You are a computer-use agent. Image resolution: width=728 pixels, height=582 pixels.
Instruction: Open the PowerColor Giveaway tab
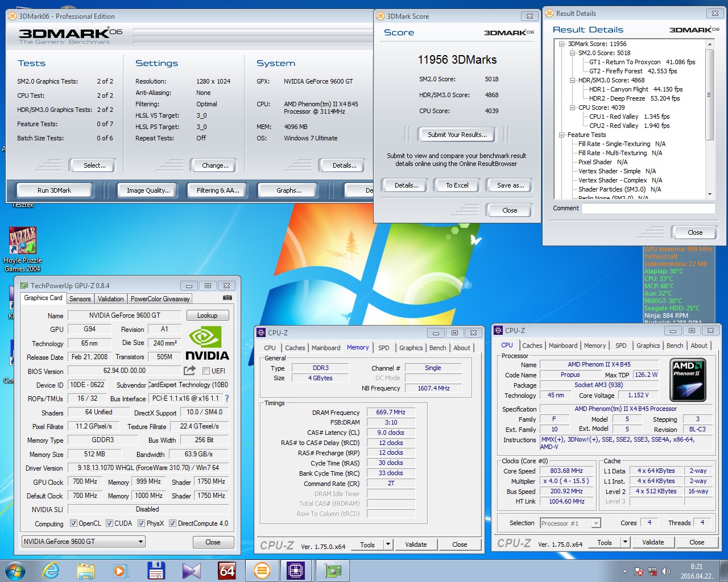[160, 299]
